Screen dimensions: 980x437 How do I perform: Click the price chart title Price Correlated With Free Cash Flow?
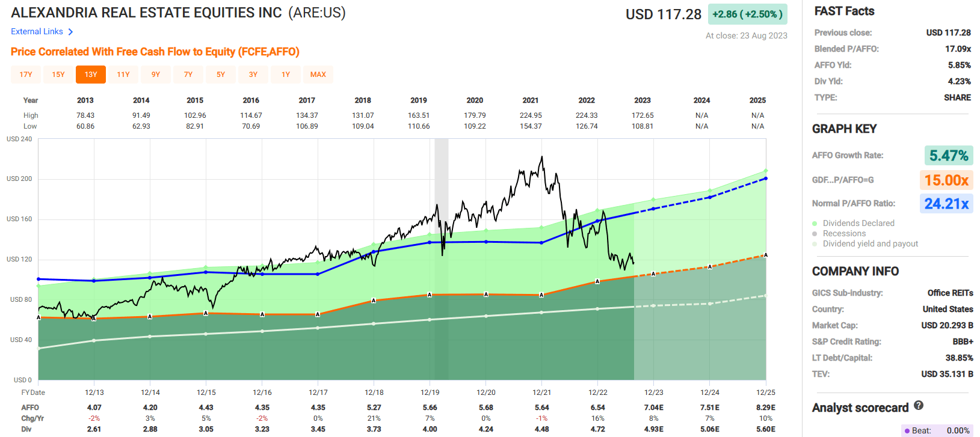tap(155, 52)
